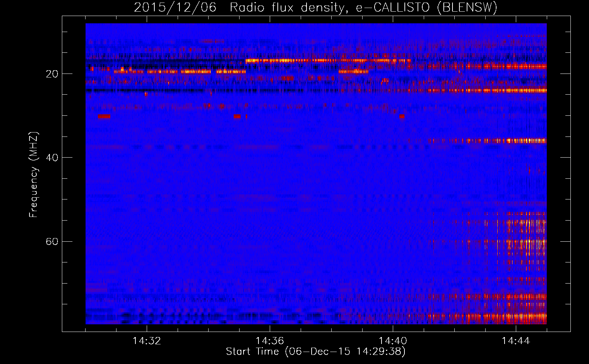Viewport: 589px width, 364px height.
Task: Select the '40' frequency axis label
Action: click(x=52, y=158)
